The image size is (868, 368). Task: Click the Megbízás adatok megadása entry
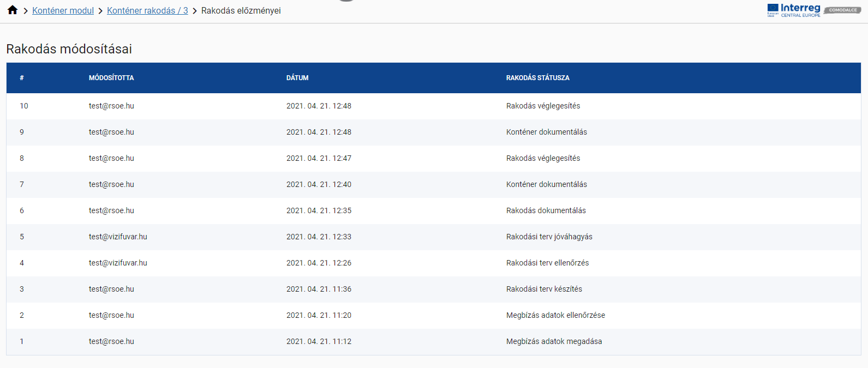click(554, 342)
